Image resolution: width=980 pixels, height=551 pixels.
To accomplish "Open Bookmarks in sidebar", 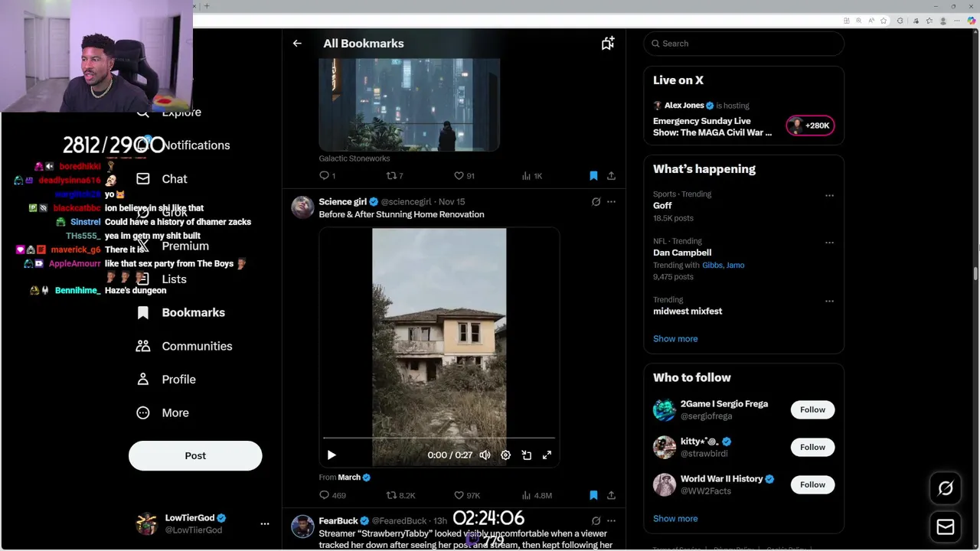I will (x=181, y=313).
